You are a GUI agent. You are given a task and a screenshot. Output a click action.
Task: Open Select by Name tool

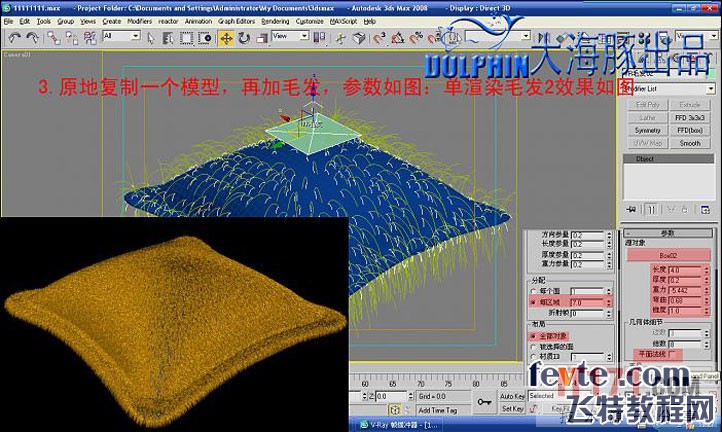click(x=168, y=38)
